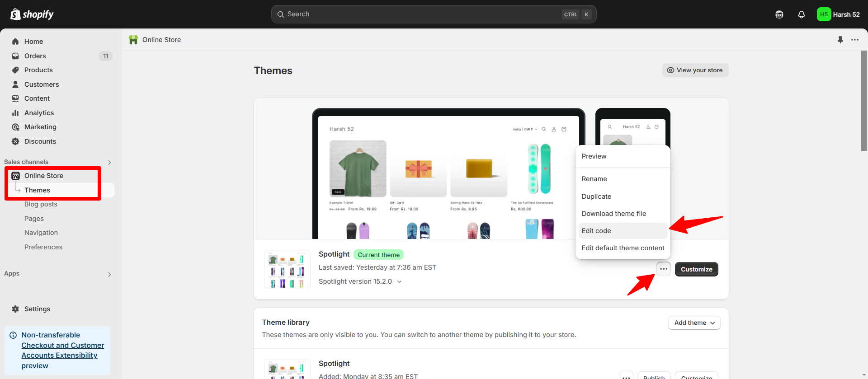This screenshot has height=379, width=868.
Task: Click the current Spotlight theme thumbnail
Action: [287, 270]
